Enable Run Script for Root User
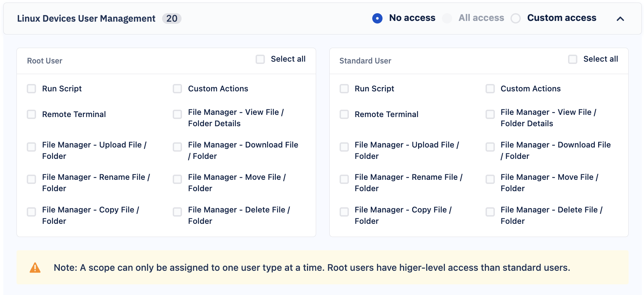 point(32,89)
